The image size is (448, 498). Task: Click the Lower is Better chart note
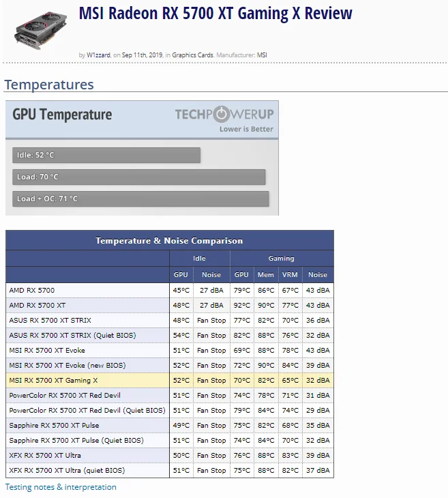click(246, 129)
